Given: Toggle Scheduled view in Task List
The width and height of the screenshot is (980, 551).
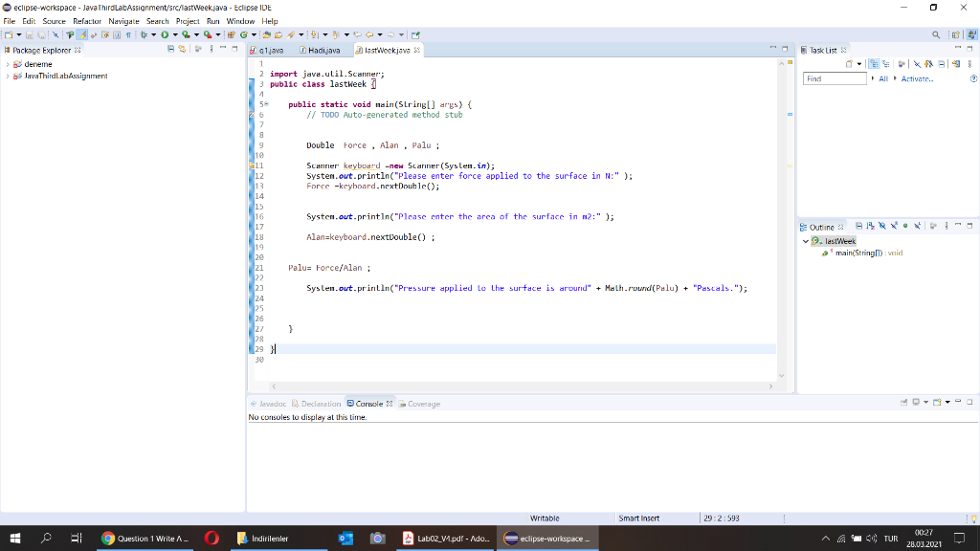Looking at the screenshot, I should 885,64.
